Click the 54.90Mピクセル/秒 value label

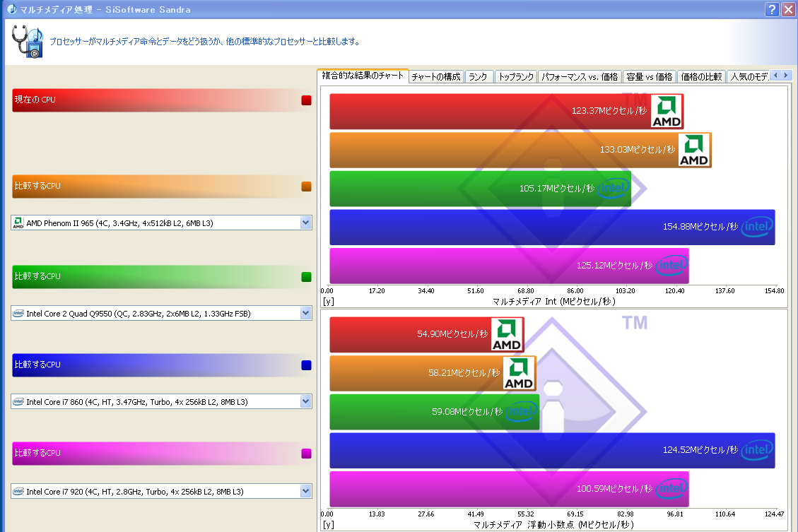(452, 334)
